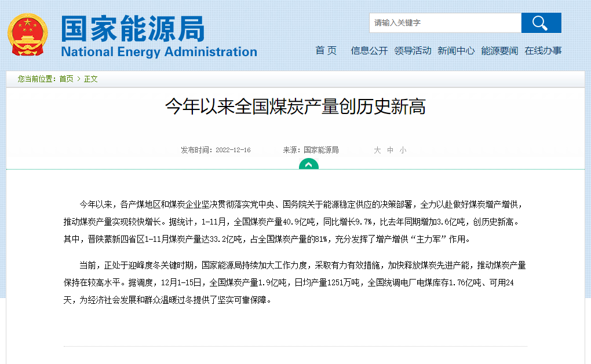
Task: Click the 首页 breadcrumb link
Action: coord(66,79)
